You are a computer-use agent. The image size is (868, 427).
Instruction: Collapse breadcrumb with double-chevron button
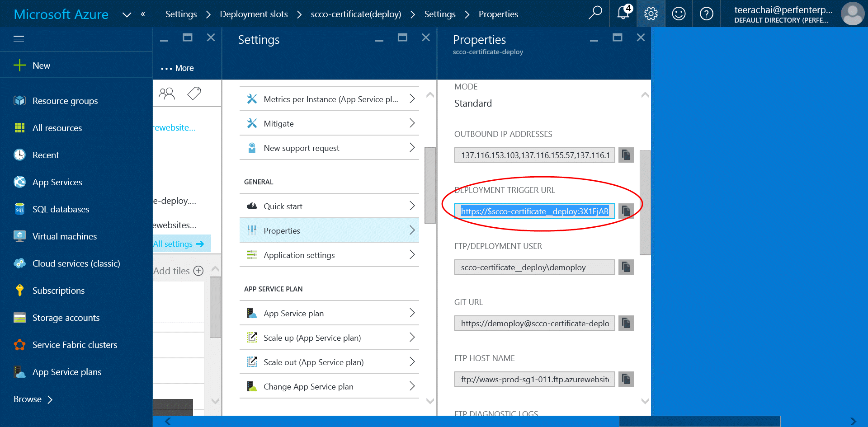tap(143, 14)
